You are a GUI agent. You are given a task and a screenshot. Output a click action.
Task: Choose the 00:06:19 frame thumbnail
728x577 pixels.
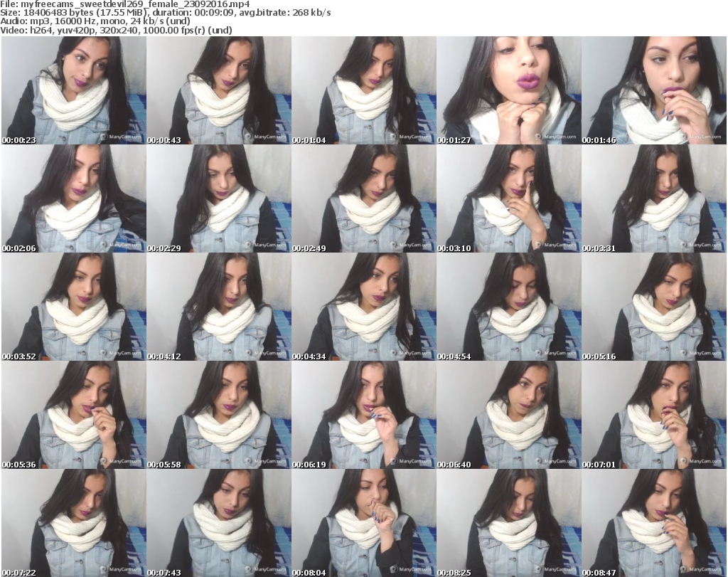[364, 415]
